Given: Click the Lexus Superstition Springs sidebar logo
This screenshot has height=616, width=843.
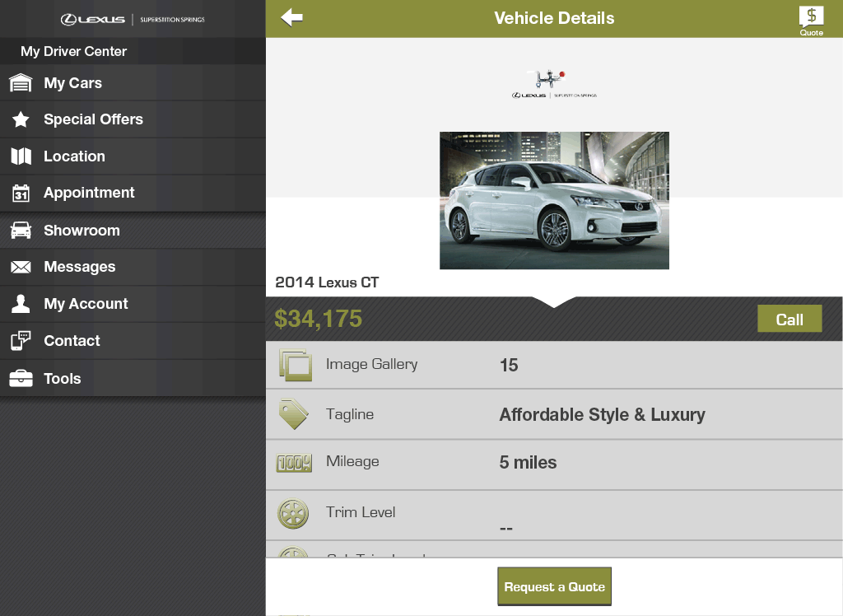Looking at the screenshot, I should [x=133, y=20].
